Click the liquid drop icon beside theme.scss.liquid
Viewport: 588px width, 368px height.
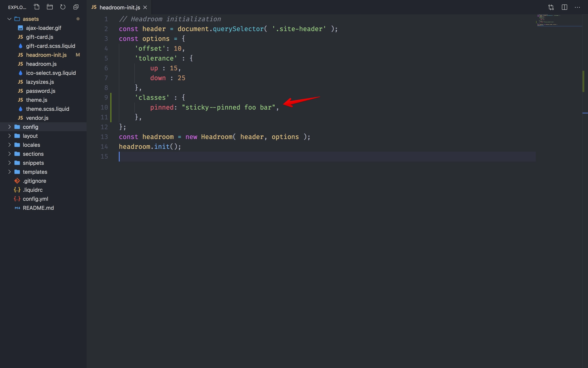[20, 109]
